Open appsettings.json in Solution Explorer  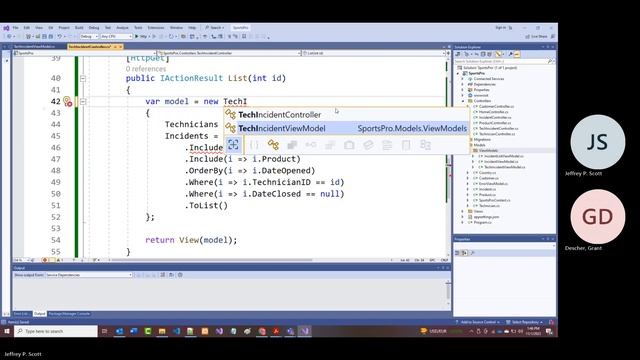(x=487, y=217)
